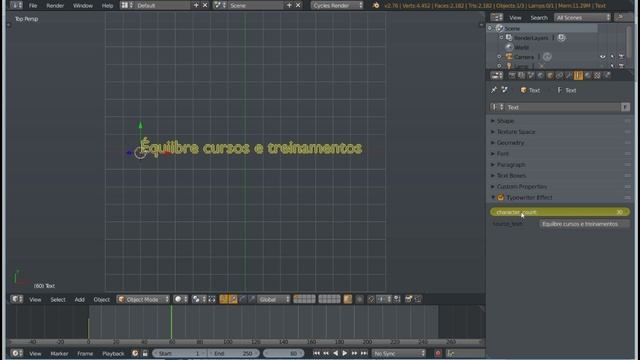This screenshot has width=640, height=360.
Task: Open the text Data properties tab
Action: (x=578, y=76)
